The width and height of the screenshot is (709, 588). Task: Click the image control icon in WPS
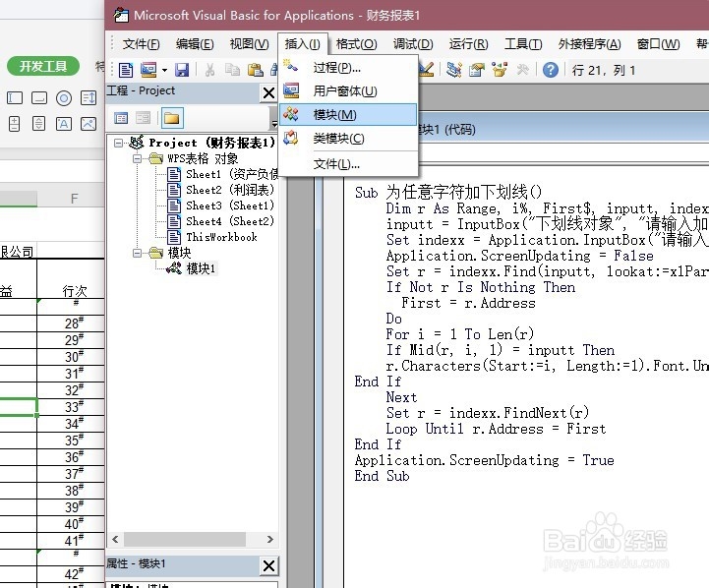pos(89,124)
